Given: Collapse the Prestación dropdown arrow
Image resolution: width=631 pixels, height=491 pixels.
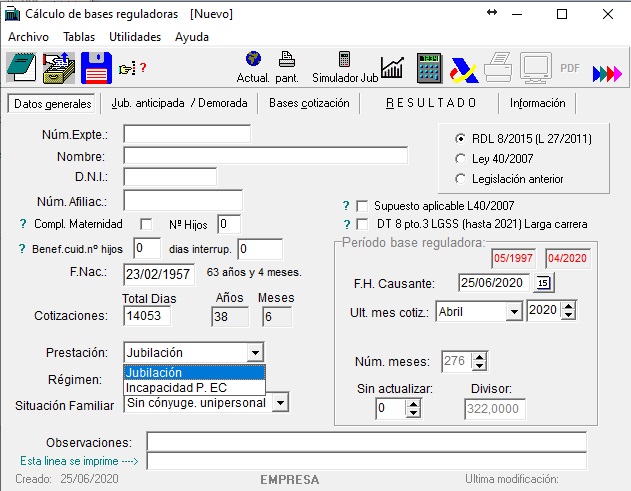Looking at the screenshot, I should [255, 353].
